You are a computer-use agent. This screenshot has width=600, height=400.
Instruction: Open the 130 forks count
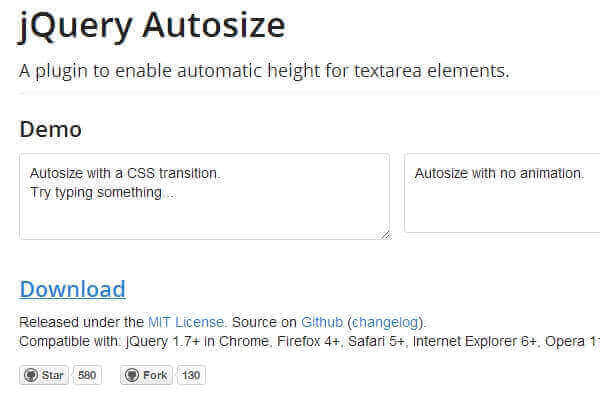(x=190, y=376)
